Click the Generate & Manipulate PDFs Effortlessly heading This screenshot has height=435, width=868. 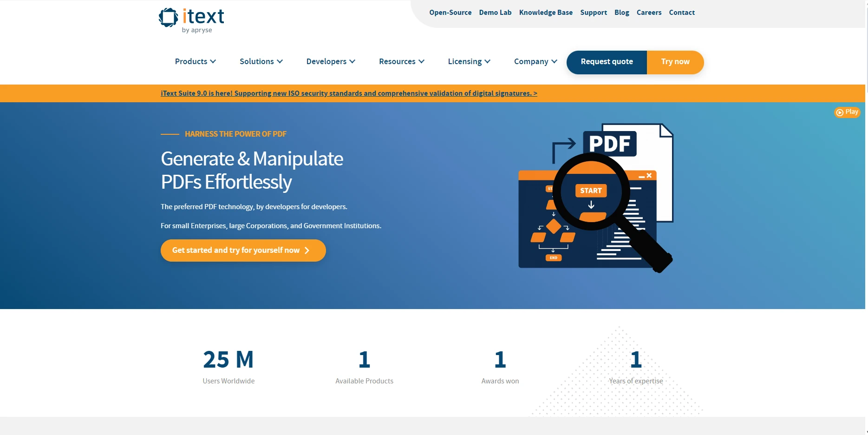coord(252,170)
